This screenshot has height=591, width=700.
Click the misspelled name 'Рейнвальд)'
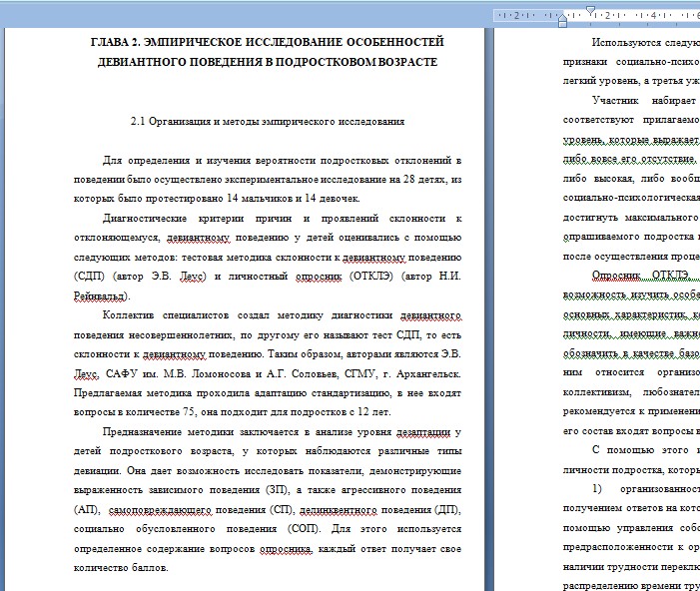coord(102,295)
